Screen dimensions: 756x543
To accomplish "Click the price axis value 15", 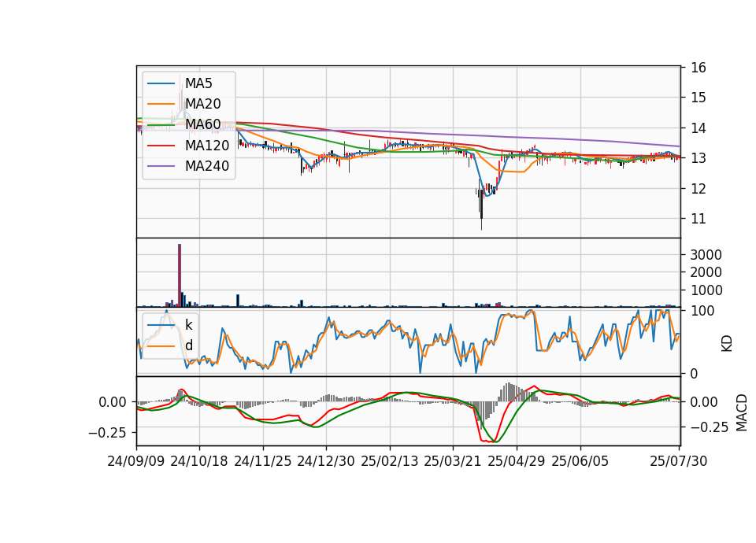I will click(x=699, y=98).
